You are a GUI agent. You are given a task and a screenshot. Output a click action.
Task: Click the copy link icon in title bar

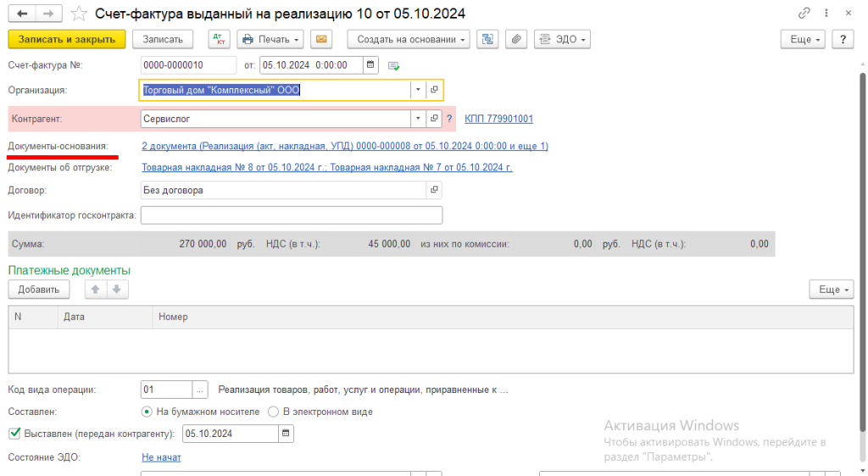(x=804, y=14)
